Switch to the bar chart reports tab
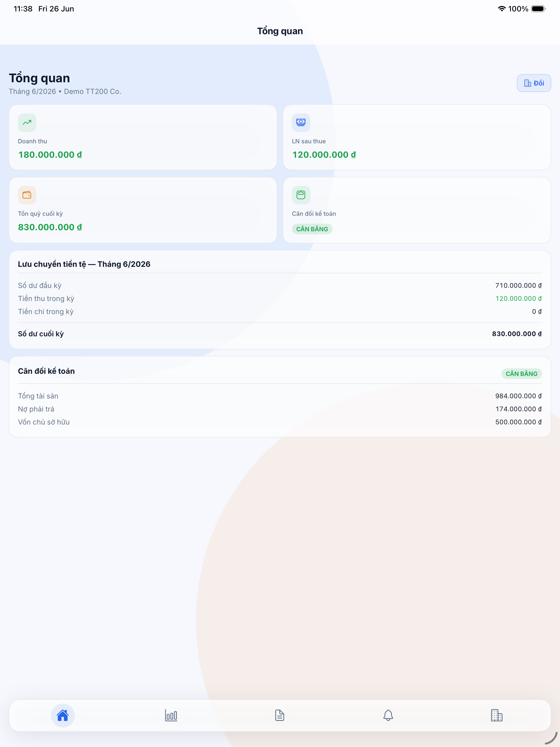The image size is (560, 747). 171,715
